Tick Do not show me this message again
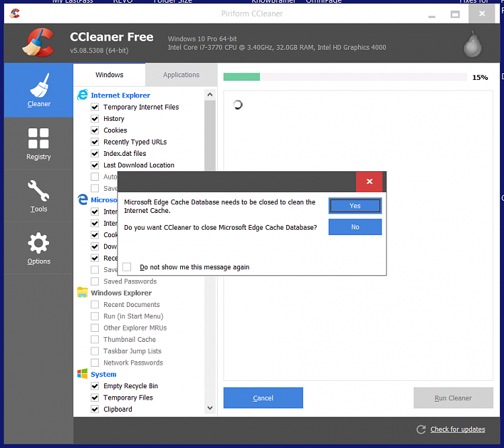This screenshot has height=448, width=504. [x=127, y=267]
